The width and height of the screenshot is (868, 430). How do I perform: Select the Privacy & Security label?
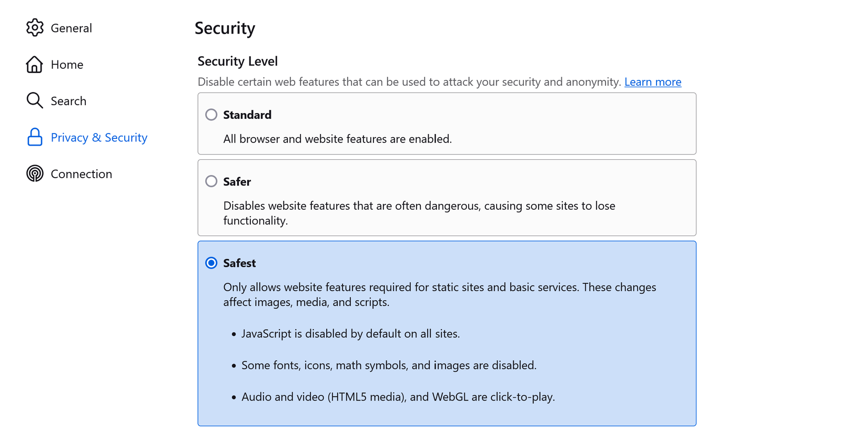tap(99, 138)
